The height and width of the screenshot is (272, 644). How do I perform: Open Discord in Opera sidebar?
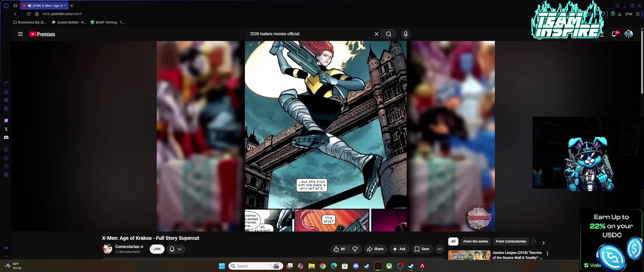tap(6, 138)
